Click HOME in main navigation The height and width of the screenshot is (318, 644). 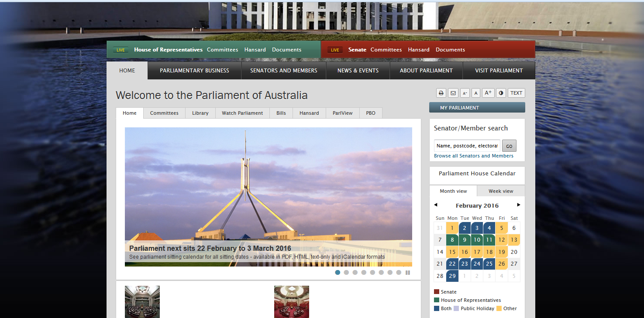point(127,71)
